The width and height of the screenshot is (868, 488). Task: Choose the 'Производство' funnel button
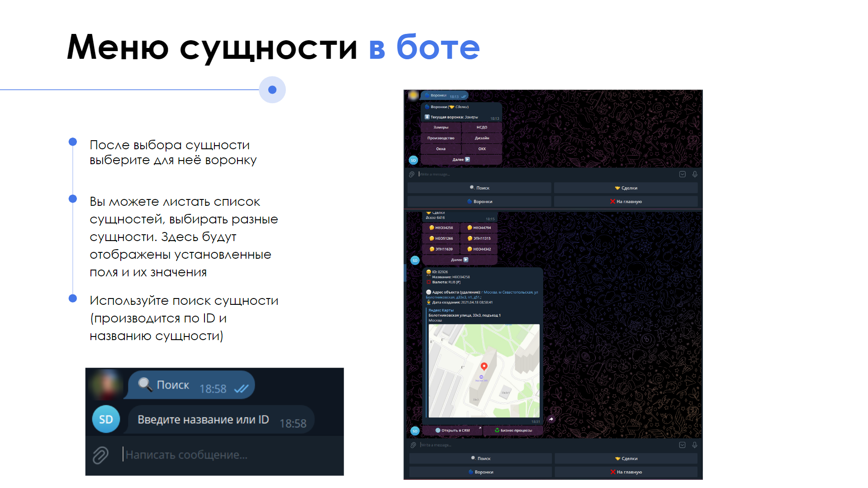[441, 138]
